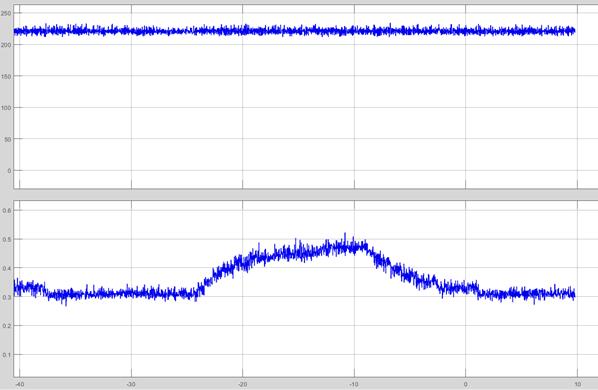598x390 pixels.
Task: Select the 0.2 tick label on lower plot
Action: click(x=7, y=326)
